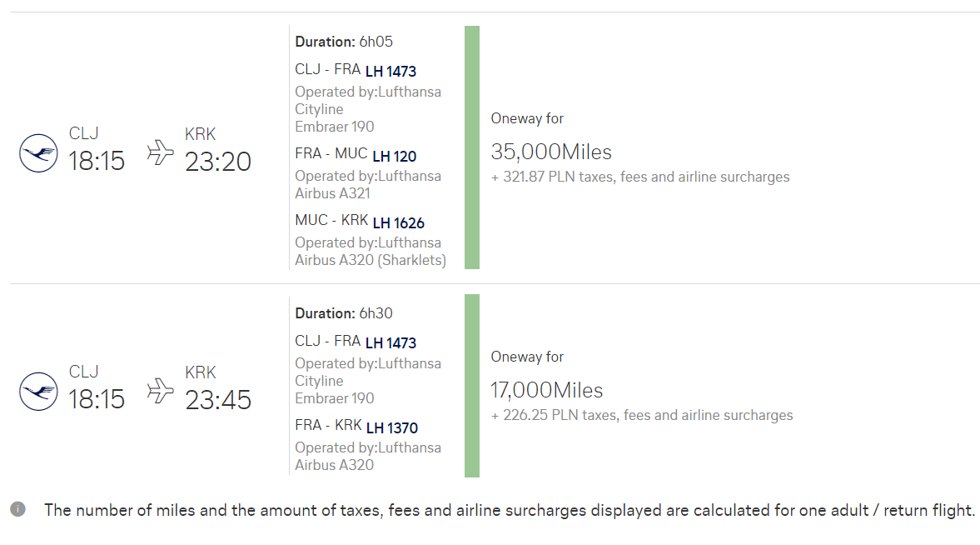Image resolution: width=980 pixels, height=545 pixels.
Task: Click the Lufthansa logo of the 23:45 arrival flight
Action: 38,392
